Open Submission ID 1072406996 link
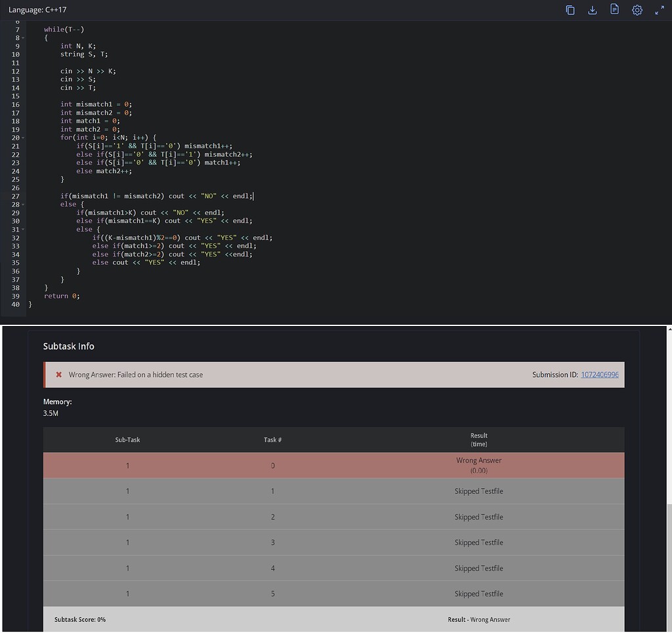This screenshot has width=672, height=633. 599,375
